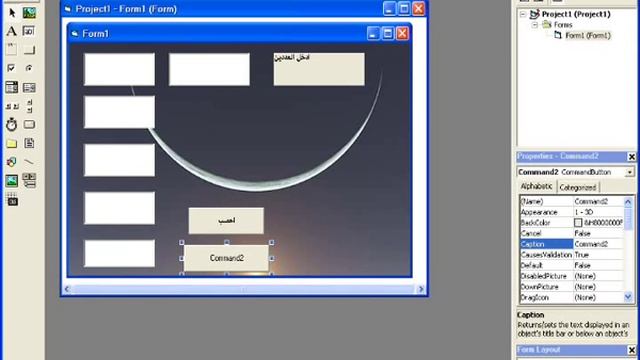Collapse the Forms folder node
The image size is (640, 360).
(535, 25)
